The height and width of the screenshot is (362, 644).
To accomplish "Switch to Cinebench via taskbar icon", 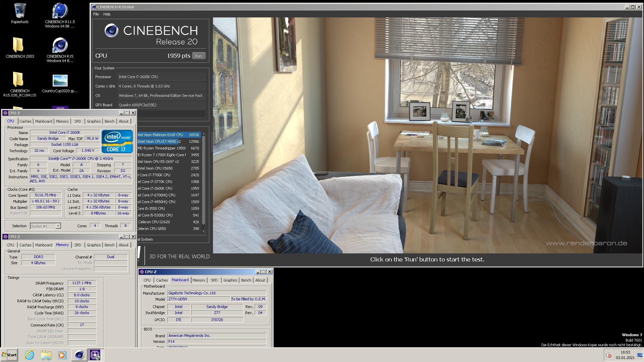I will click(x=79, y=355).
